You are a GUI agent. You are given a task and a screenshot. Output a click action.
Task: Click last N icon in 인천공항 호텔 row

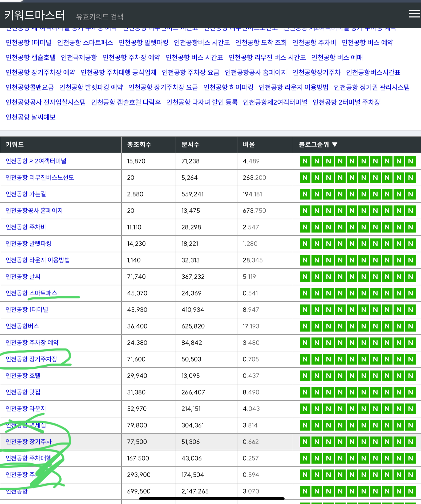(411, 376)
